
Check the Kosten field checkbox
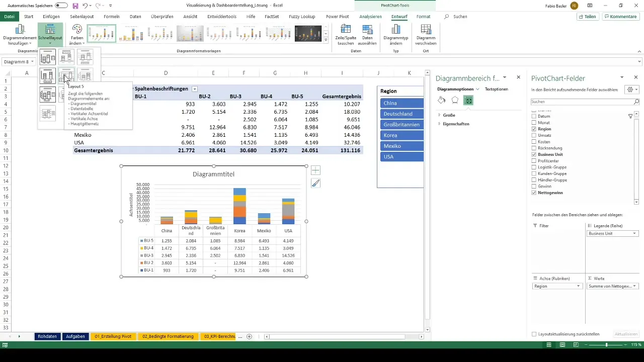click(534, 142)
